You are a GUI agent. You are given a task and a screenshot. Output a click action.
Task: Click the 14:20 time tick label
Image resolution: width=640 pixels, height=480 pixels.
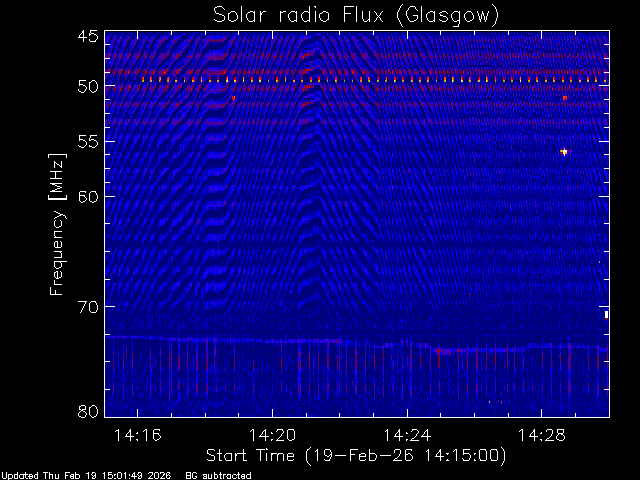pos(272,435)
